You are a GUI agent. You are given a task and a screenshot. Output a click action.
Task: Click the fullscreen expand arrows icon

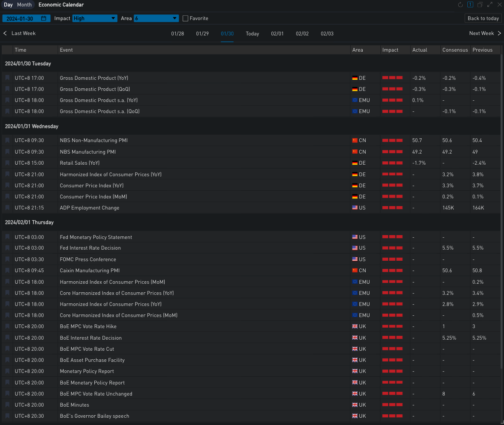point(490,5)
